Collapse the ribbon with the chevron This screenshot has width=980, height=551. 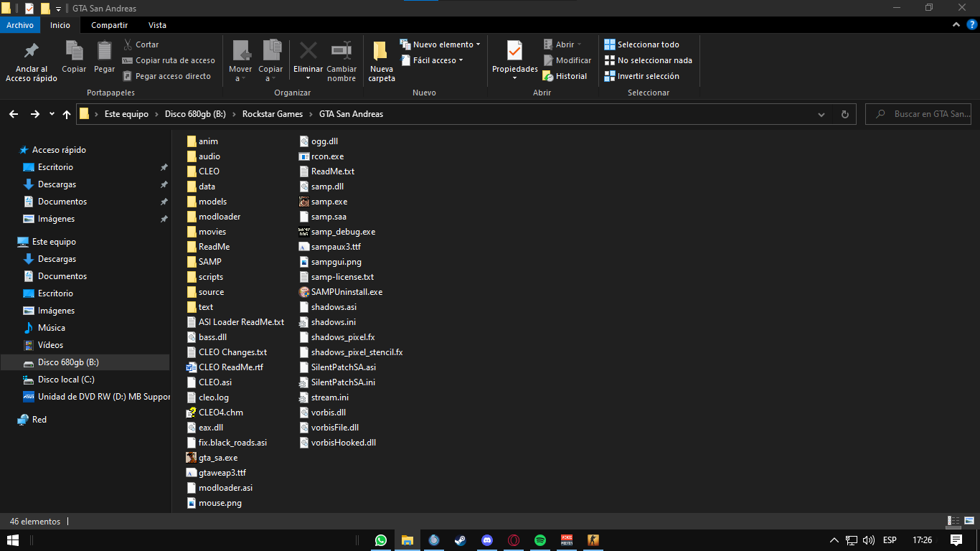pyautogui.click(x=956, y=25)
